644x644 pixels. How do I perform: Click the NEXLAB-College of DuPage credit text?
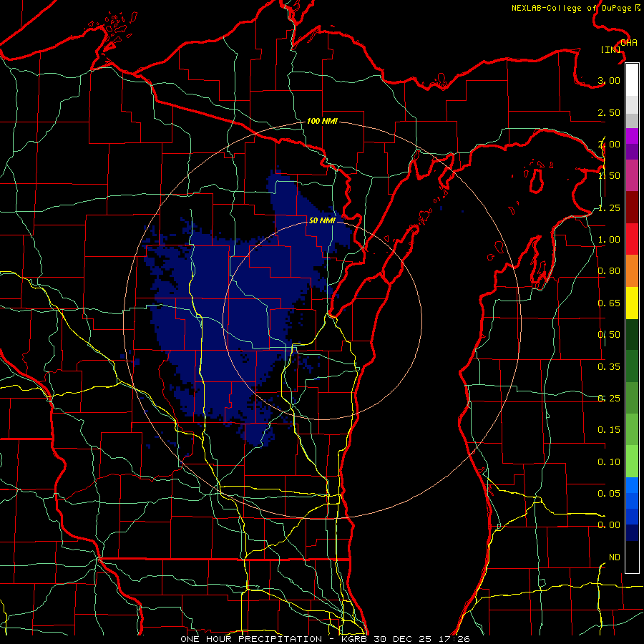coord(571,8)
